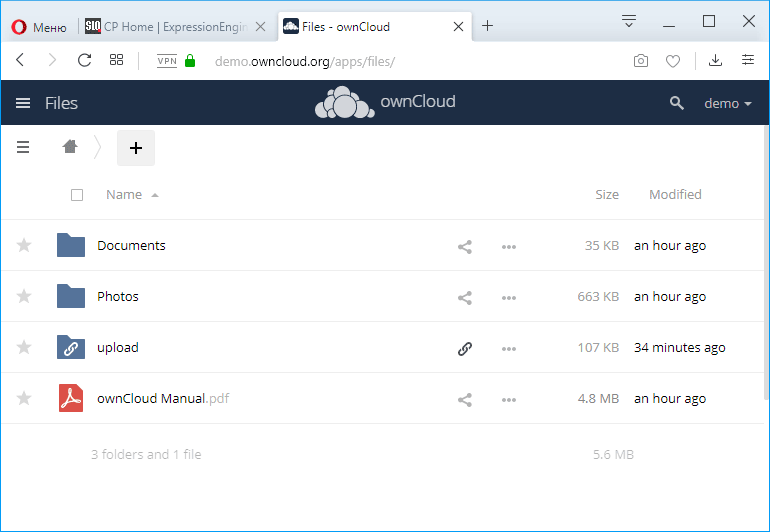
Task: Open the ownCloud search magnifier
Action: coord(677,103)
